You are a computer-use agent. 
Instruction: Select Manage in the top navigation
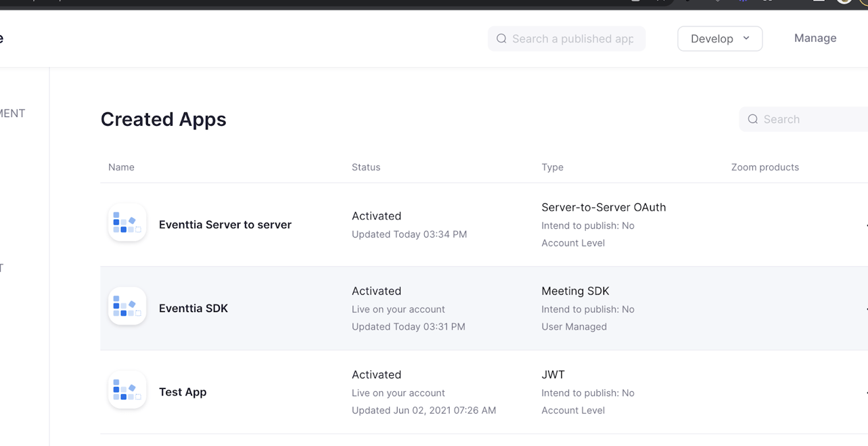click(815, 38)
